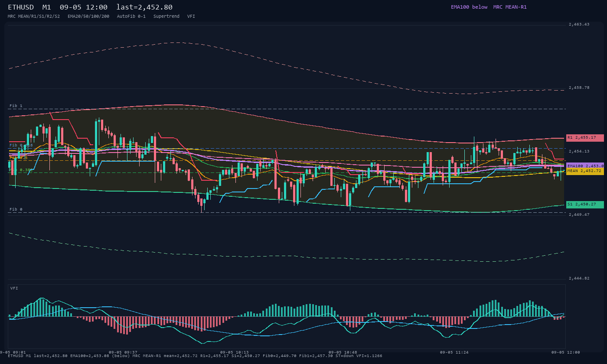Click the ETHUSD symbol title
The image size is (607, 364).
[21, 7]
